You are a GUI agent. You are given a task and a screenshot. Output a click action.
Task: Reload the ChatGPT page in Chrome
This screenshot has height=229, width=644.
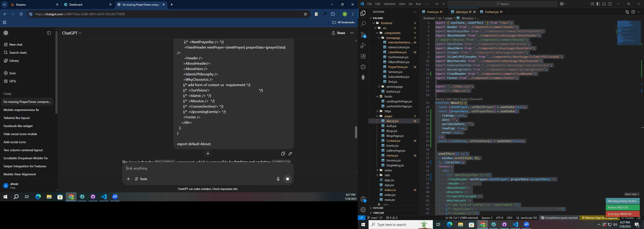point(21,14)
